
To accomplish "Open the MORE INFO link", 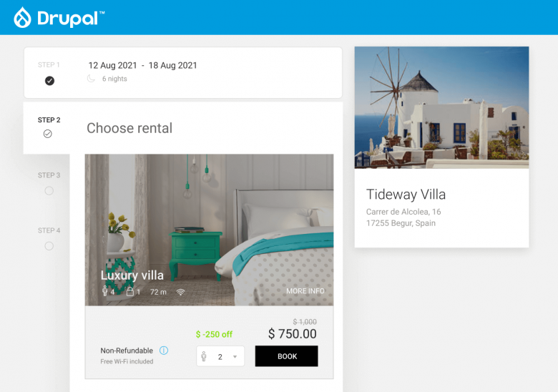I will click(x=305, y=291).
